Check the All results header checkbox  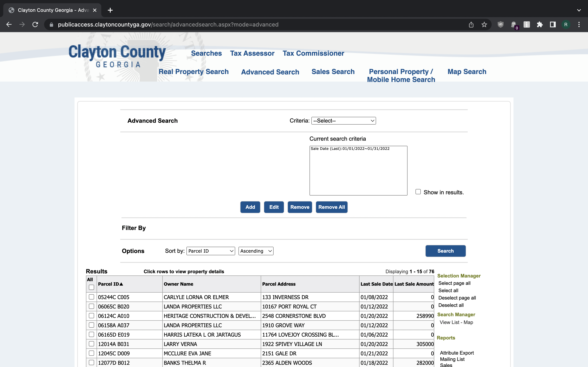point(91,287)
